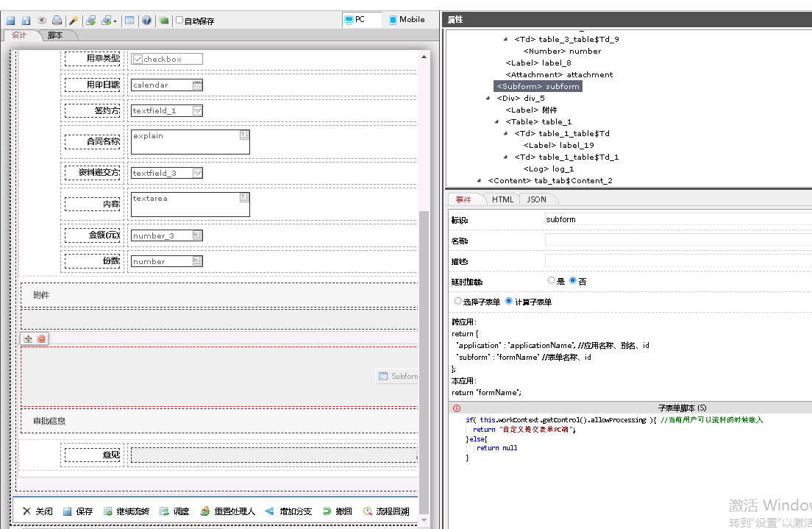Click the magic wand icon
This screenshot has width=812, height=529.
[x=74, y=21]
